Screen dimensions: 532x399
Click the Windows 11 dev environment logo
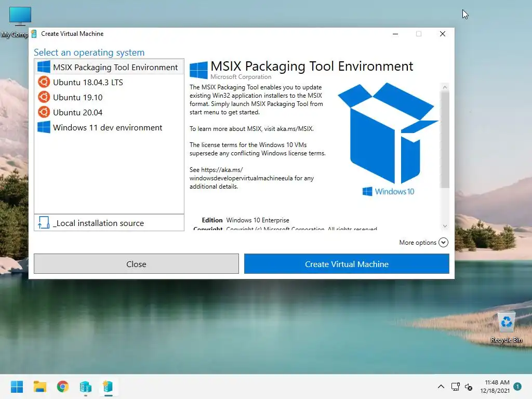[x=44, y=127]
